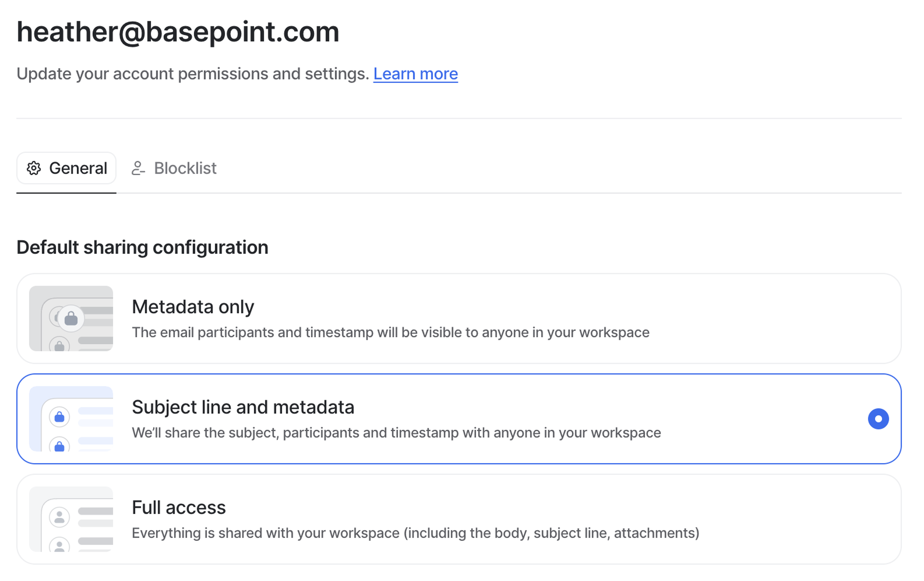Click the selected radio button for Subject line and metadata

click(x=878, y=419)
